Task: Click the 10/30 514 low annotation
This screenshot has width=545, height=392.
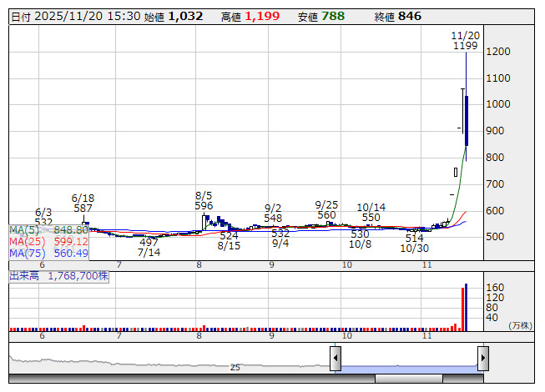Action: 414,243
